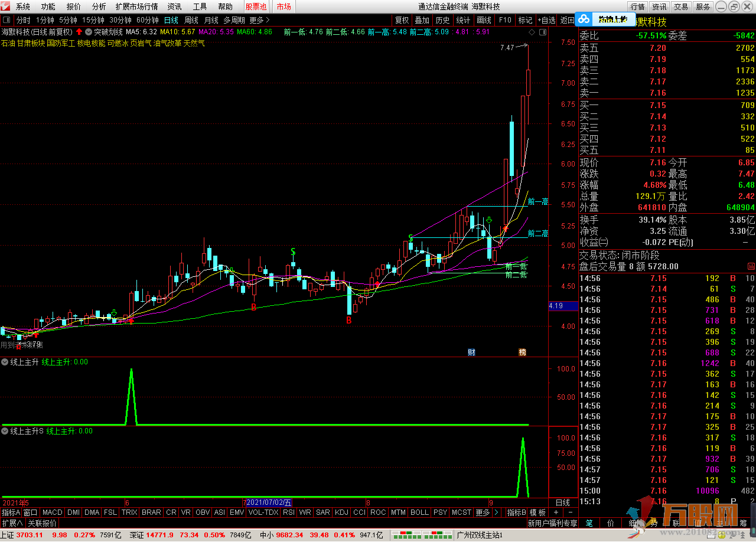Open the F10 company info

(505, 20)
